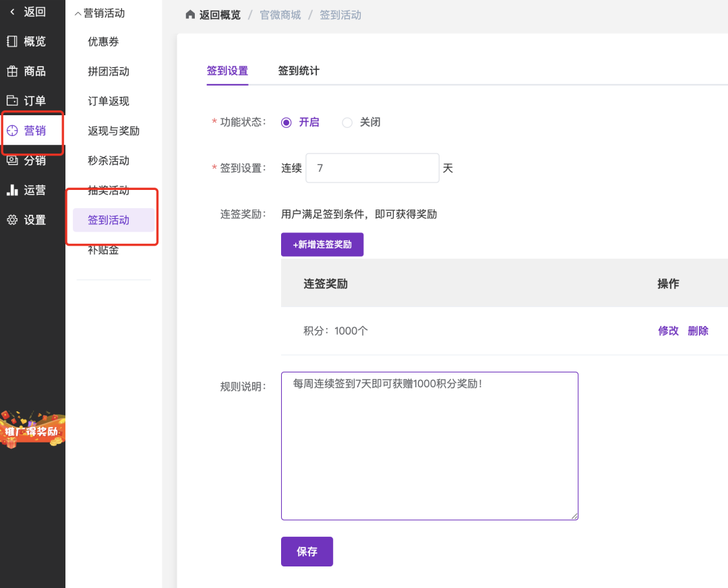
Task: Open the 签到设置 tab
Action: 227,71
